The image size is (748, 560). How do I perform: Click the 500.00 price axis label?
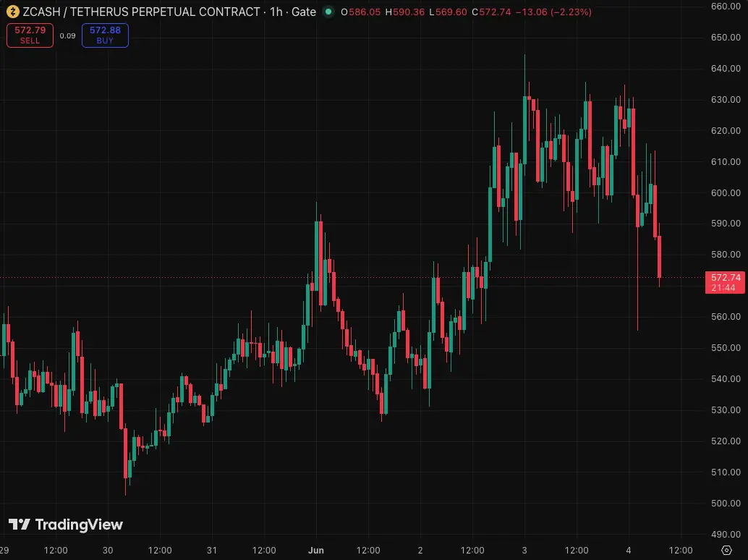[x=726, y=504]
